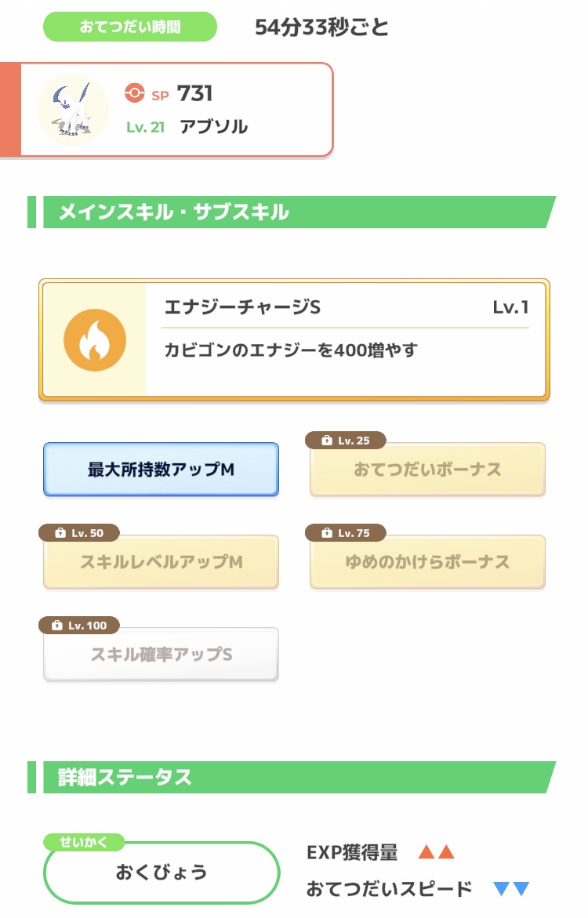Click the orange flame skill icon
Viewport: 588px width, 918px height.
[95, 340]
